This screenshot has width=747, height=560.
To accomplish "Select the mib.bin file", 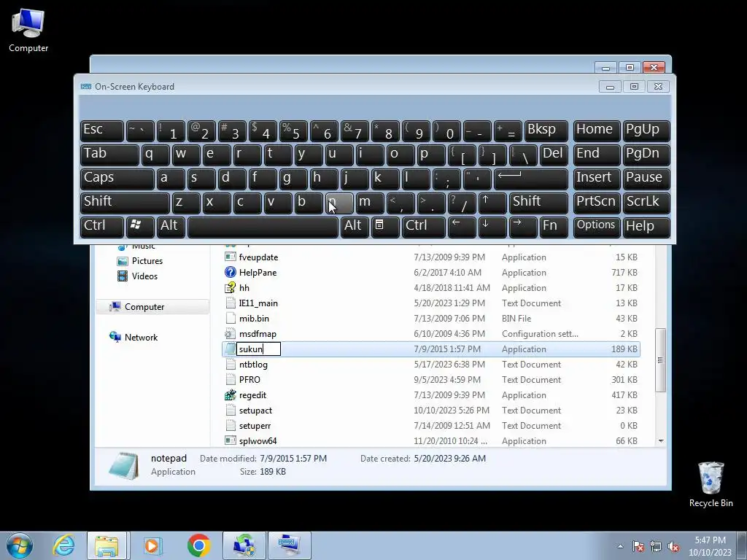I will [254, 319].
